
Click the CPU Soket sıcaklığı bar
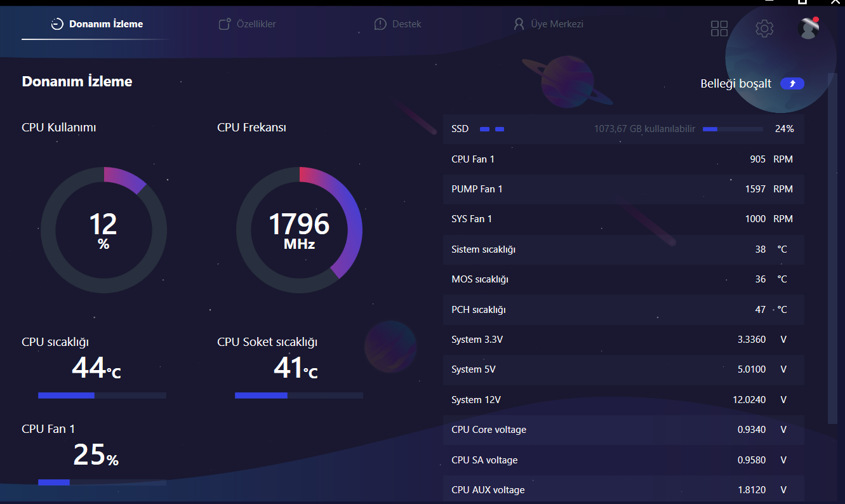pyautogui.click(x=299, y=395)
